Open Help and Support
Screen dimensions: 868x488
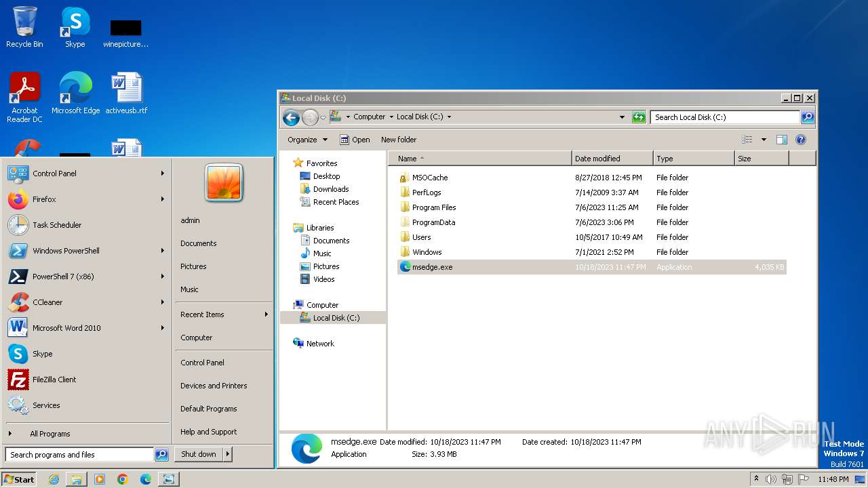pyautogui.click(x=209, y=432)
